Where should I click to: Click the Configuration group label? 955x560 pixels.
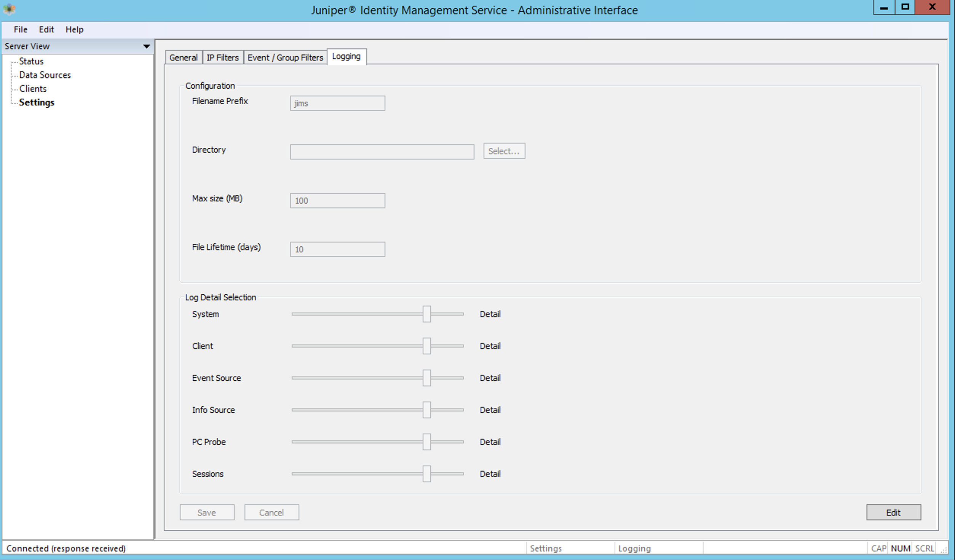coord(210,86)
